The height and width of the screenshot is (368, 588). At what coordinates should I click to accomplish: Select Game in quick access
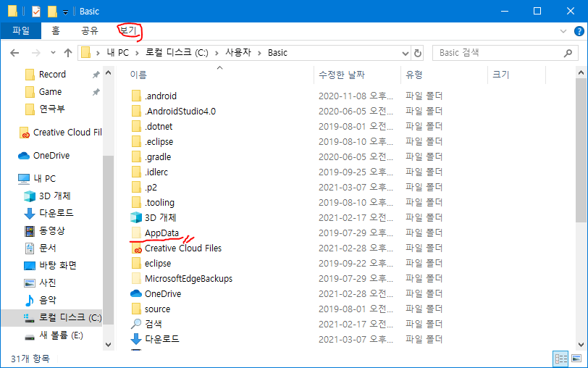50,91
